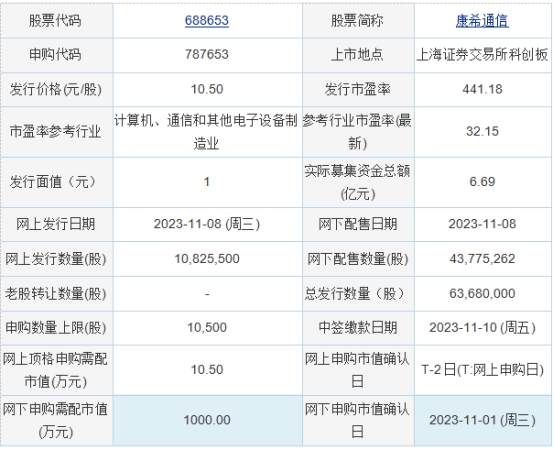This screenshot has width=554, height=450.
Task: Select the online issue quantity 10,825,500
Action: [207, 259]
